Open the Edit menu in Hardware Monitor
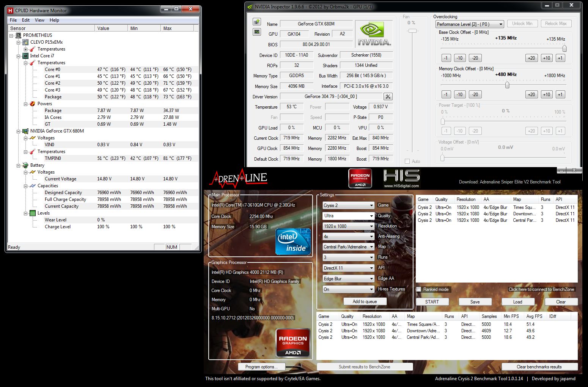The height and width of the screenshot is (387, 588). coord(26,20)
